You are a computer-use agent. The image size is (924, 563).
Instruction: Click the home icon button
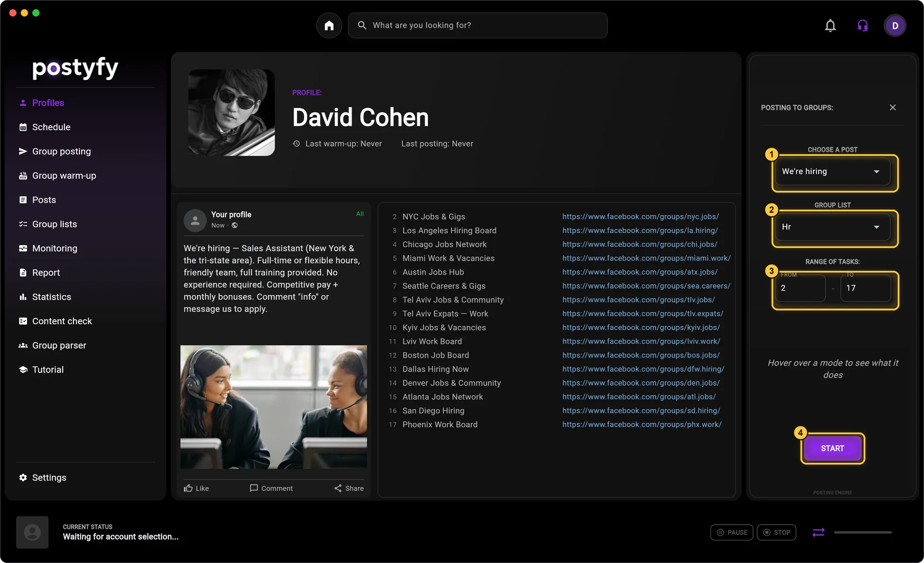[x=329, y=25]
